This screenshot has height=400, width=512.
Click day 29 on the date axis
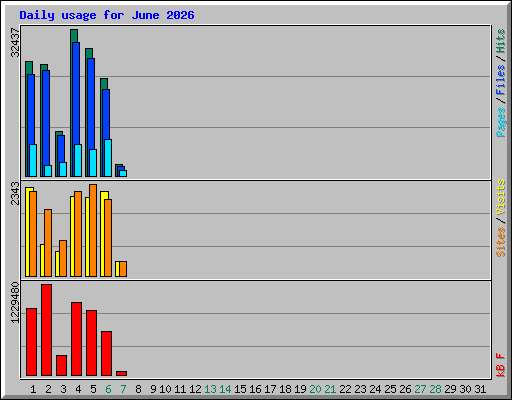[x=450, y=389]
